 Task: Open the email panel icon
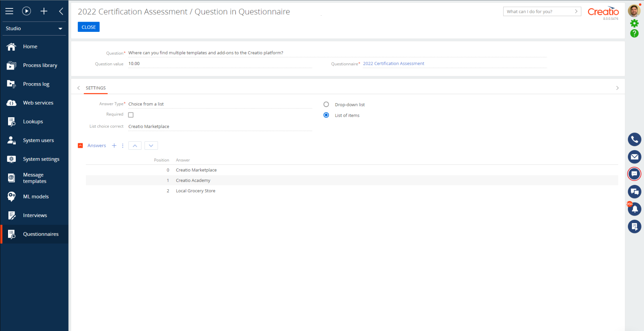click(634, 157)
